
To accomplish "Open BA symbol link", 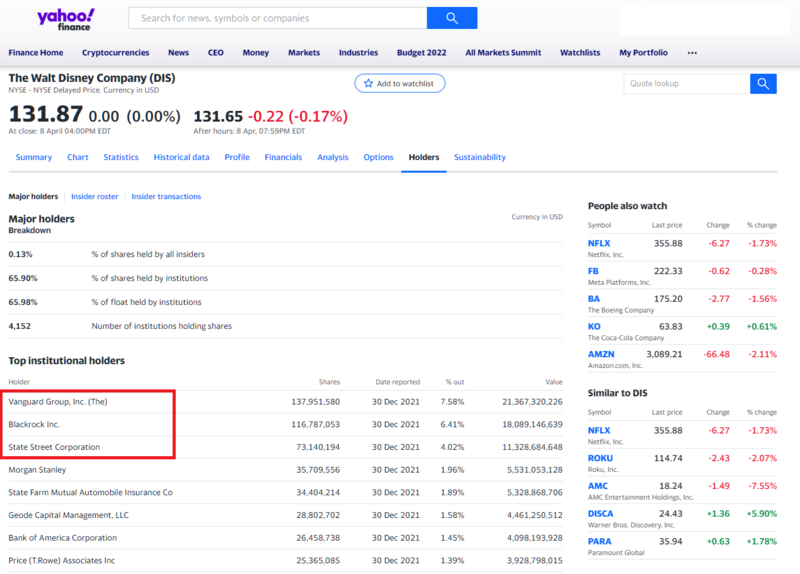I will tap(594, 298).
